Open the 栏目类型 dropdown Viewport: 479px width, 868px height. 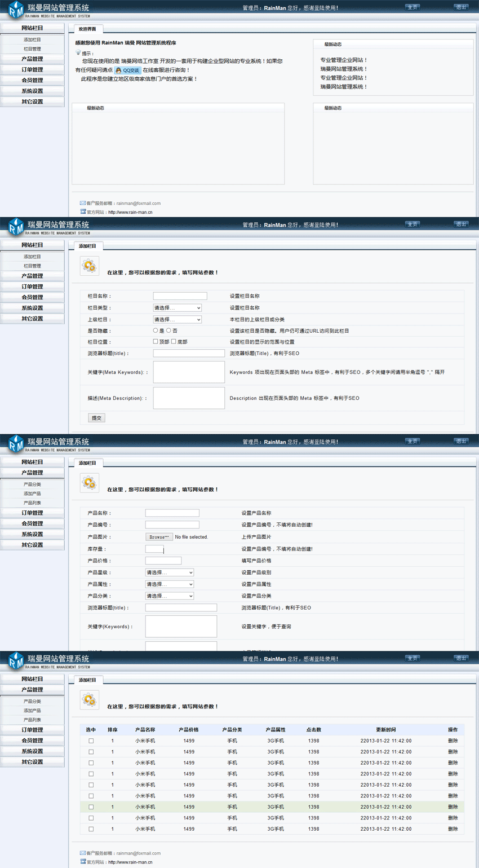coord(177,308)
